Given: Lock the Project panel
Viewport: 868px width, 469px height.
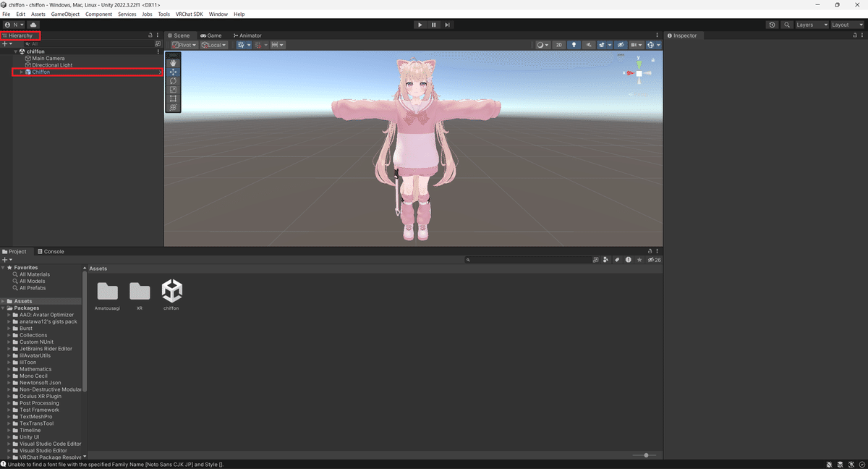Looking at the screenshot, I should tap(650, 252).
